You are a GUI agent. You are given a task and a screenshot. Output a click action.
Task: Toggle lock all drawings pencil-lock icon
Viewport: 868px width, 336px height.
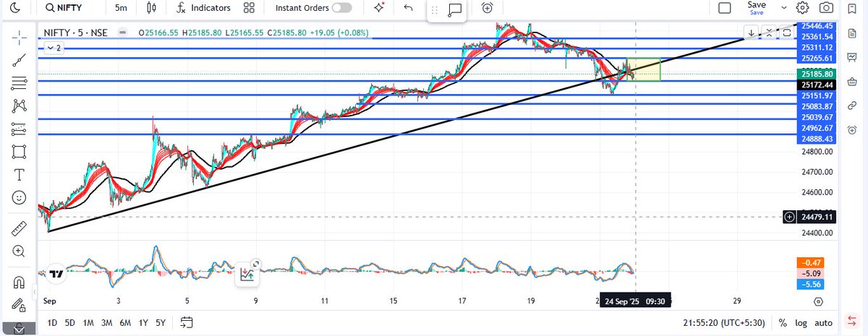pos(19,305)
